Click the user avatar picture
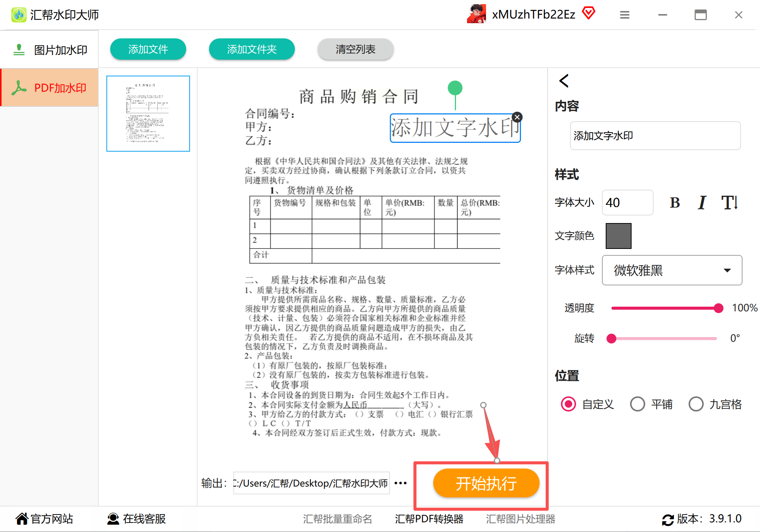 [x=477, y=14]
